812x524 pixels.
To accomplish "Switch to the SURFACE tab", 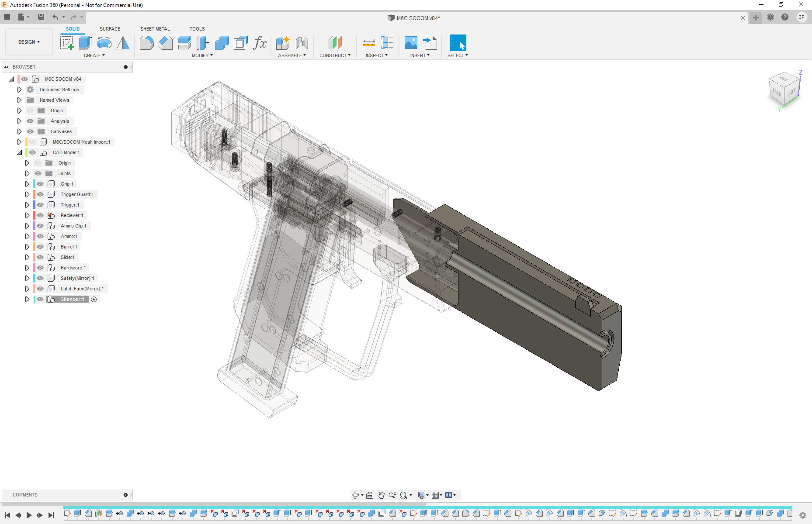I will click(110, 29).
